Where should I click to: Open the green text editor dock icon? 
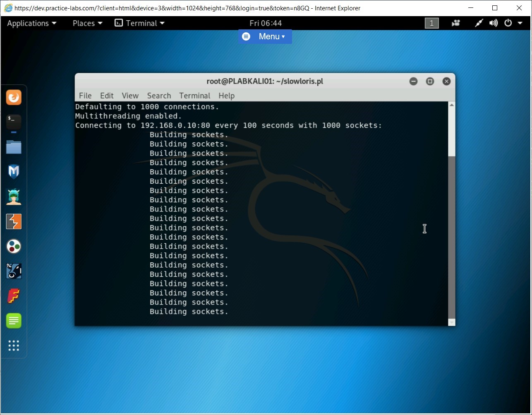point(14,321)
